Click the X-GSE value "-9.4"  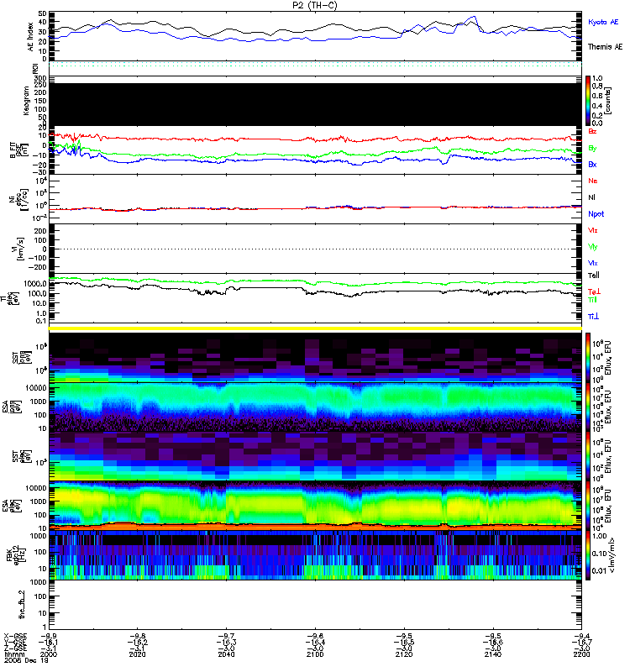(x=581, y=636)
